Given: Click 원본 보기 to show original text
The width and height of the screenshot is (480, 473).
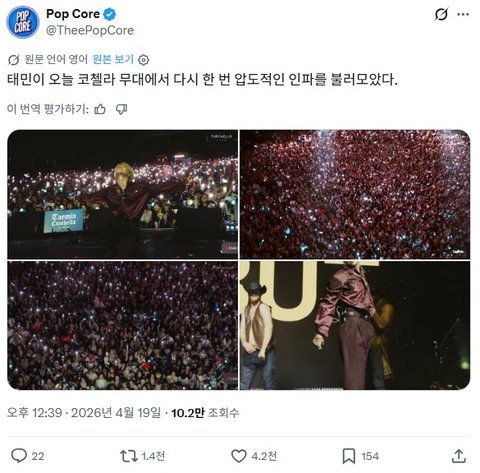Looking at the screenshot, I should (113, 59).
